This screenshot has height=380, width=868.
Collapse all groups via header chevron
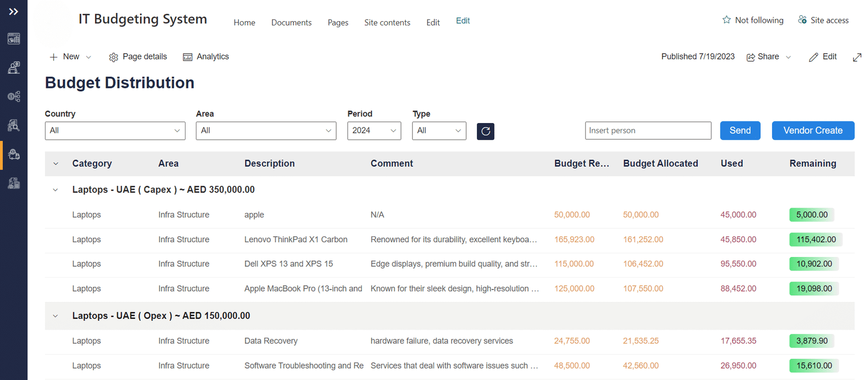[x=55, y=164]
